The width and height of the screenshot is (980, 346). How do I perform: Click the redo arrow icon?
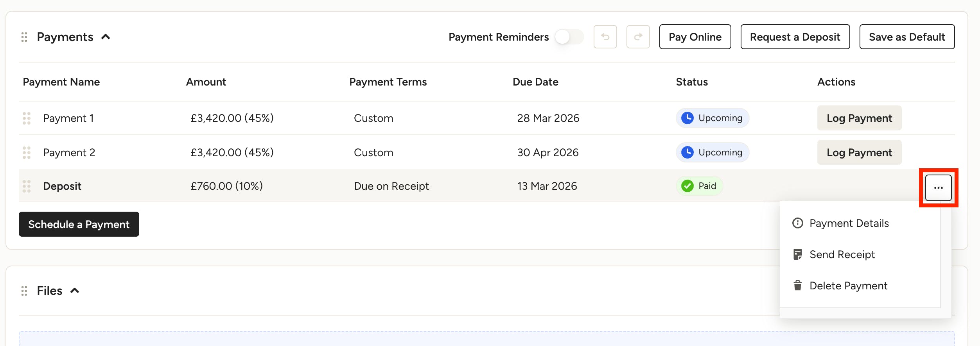click(638, 37)
